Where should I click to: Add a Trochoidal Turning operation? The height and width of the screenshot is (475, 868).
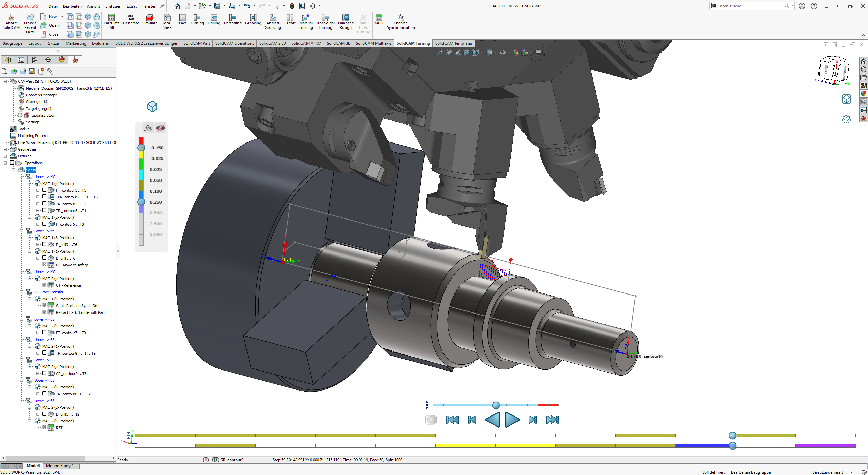coord(325,22)
